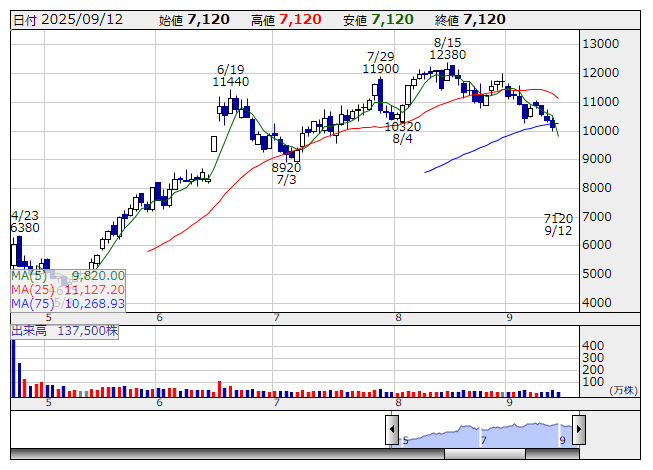Click the 4/23 6380 starting price label
The width and height of the screenshot is (653, 470).
[25, 221]
